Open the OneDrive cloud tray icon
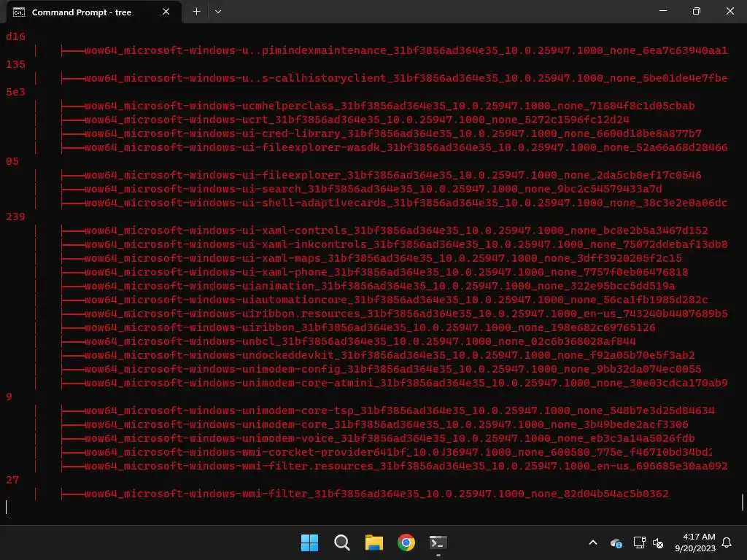Viewport: 747px width, 560px height. point(616,542)
